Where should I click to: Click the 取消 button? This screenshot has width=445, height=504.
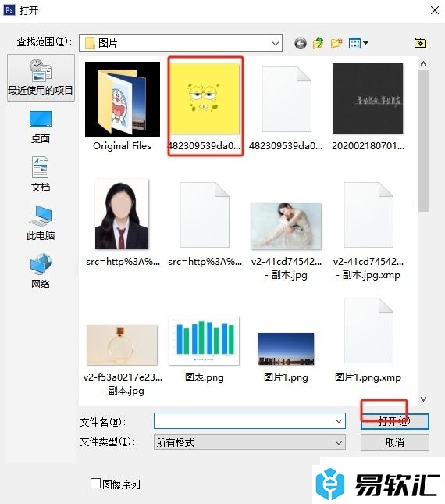[x=394, y=442]
